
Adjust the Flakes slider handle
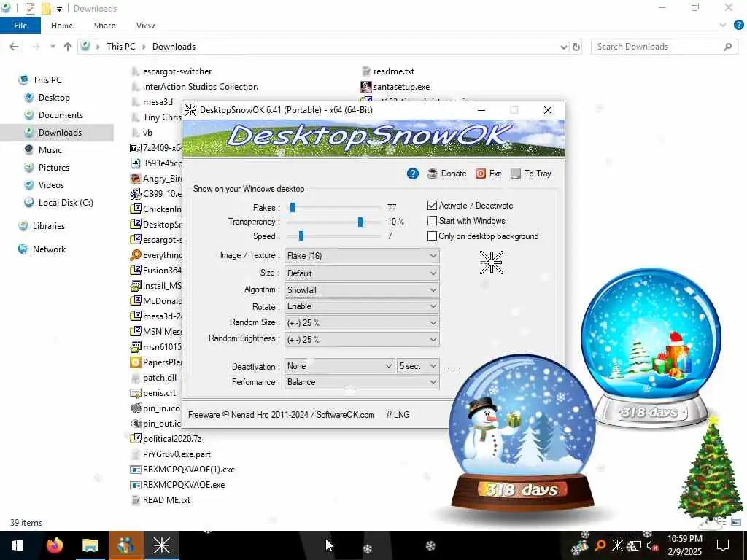pos(293,208)
